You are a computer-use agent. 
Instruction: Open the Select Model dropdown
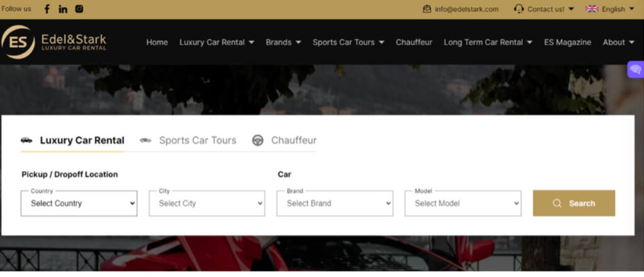coord(463,203)
